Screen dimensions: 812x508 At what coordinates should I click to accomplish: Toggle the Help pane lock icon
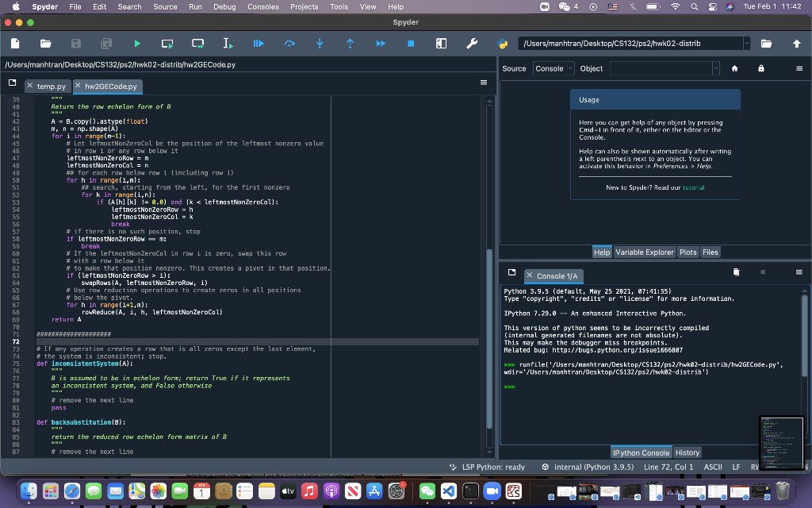761,68
